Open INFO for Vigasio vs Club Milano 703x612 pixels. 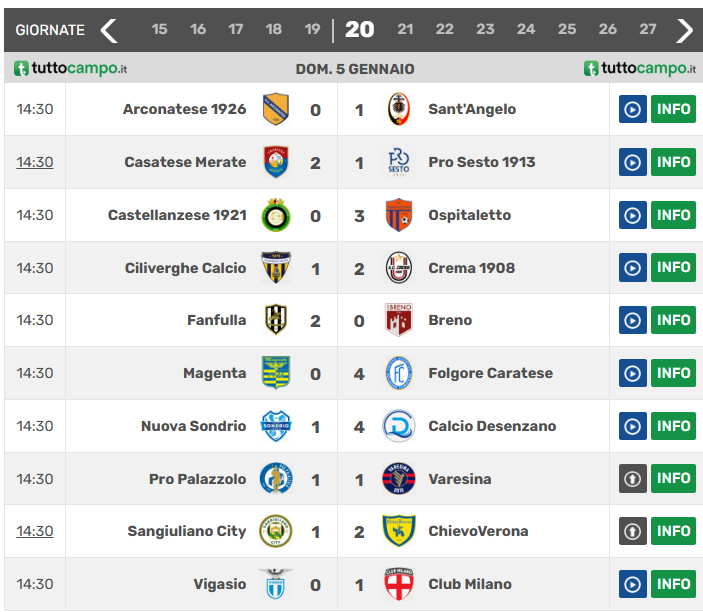[x=673, y=584]
